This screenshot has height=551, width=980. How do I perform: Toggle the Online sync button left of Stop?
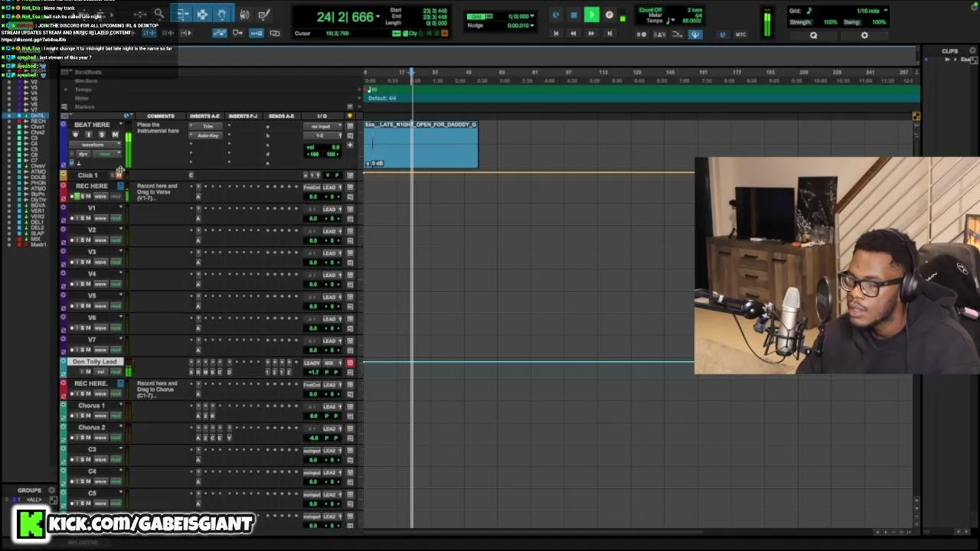(x=556, y=15)
